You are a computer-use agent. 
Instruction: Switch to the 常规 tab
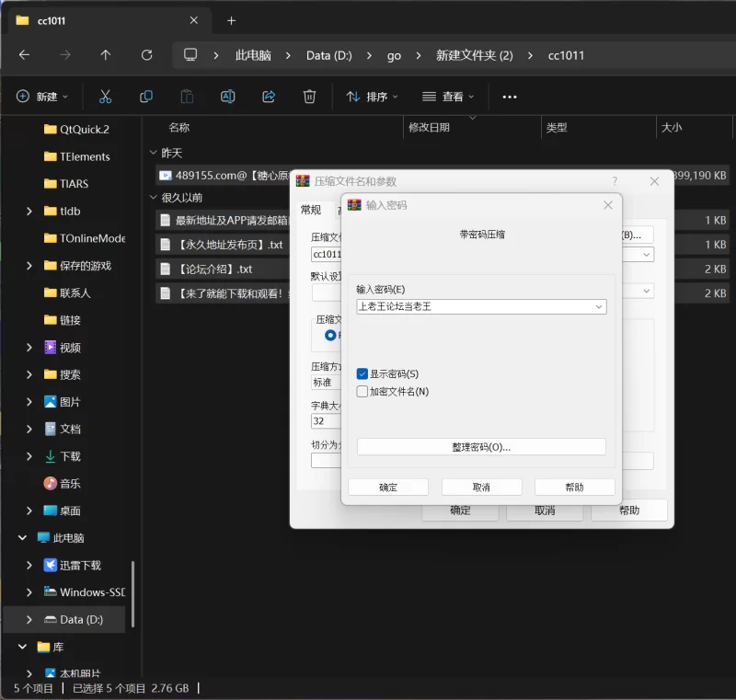click(311, 210)
